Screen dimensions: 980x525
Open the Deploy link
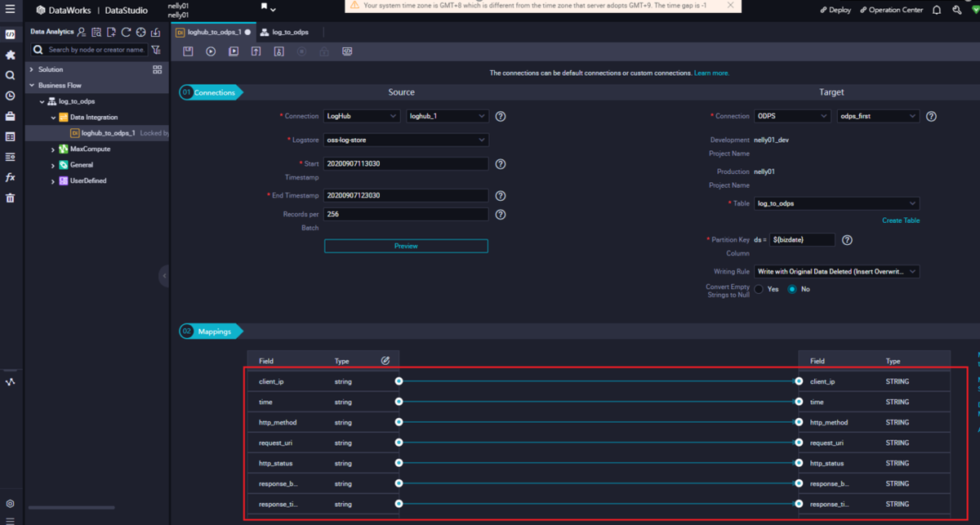coord(835,10)
